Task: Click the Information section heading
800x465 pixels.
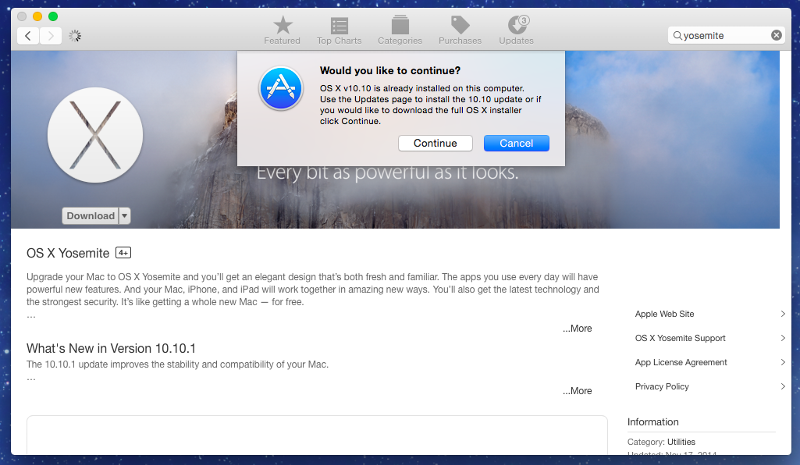Action: click(x=653, y=422)
